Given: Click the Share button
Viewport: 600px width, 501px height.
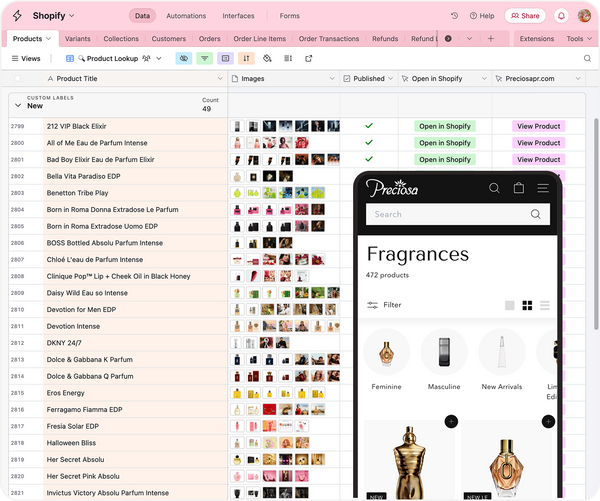Looking at the screenshot, I should click(x=525, y=16).
